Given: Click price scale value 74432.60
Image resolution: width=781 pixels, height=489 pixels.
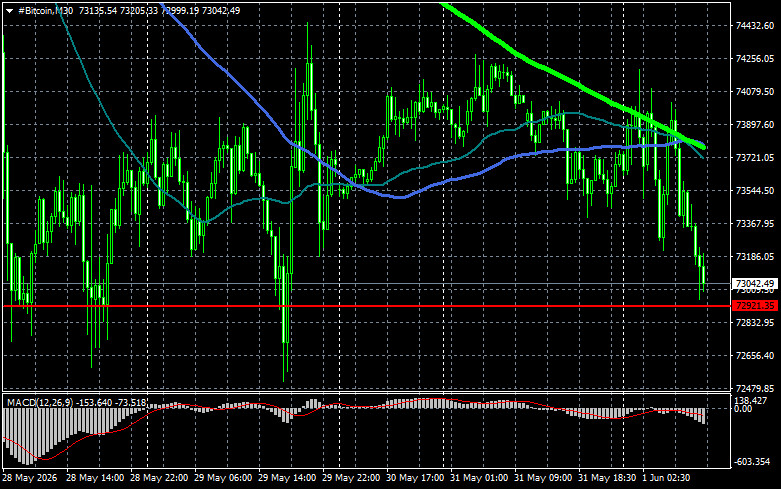Looking at the screenshot, I should [x=755, y=26].
